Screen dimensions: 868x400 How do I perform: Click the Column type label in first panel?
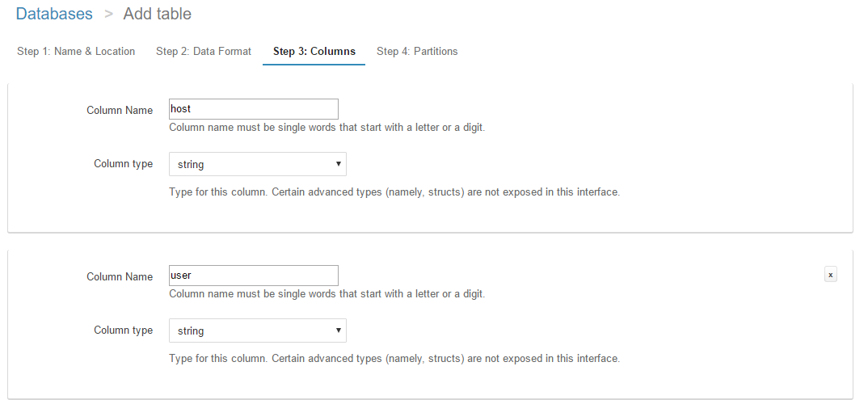click(124, 164)
